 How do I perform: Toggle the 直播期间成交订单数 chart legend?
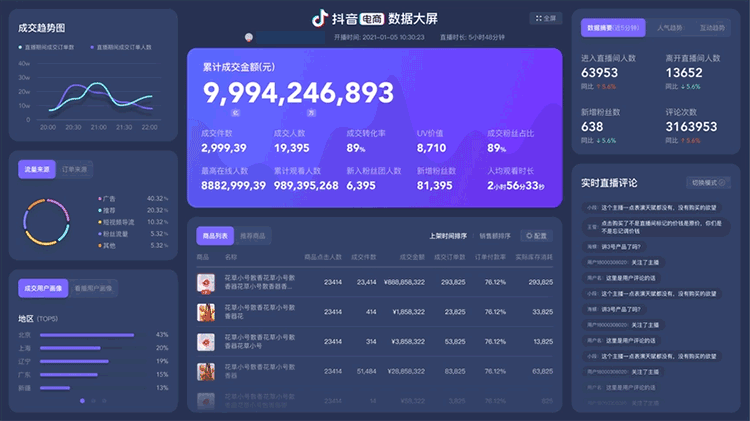(x=49, y=47)
